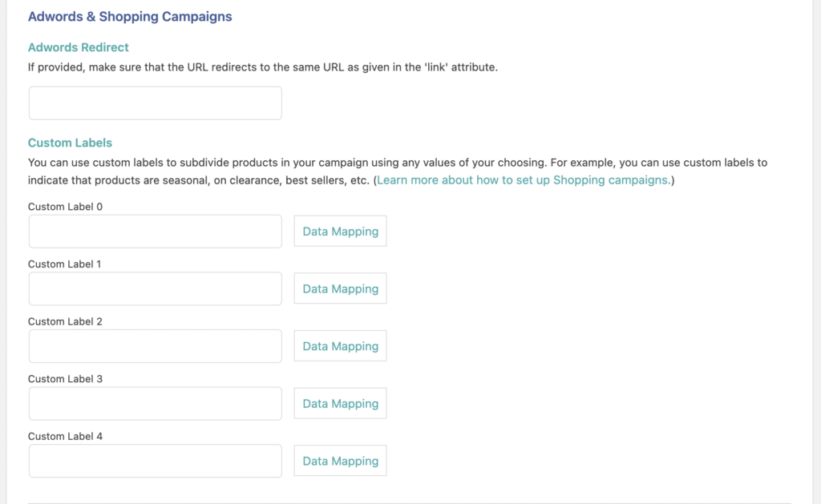The width and height of the screenshot is (821, 504).
Task: Focus the Custom Label 2 input box
Action: point(155,345)
